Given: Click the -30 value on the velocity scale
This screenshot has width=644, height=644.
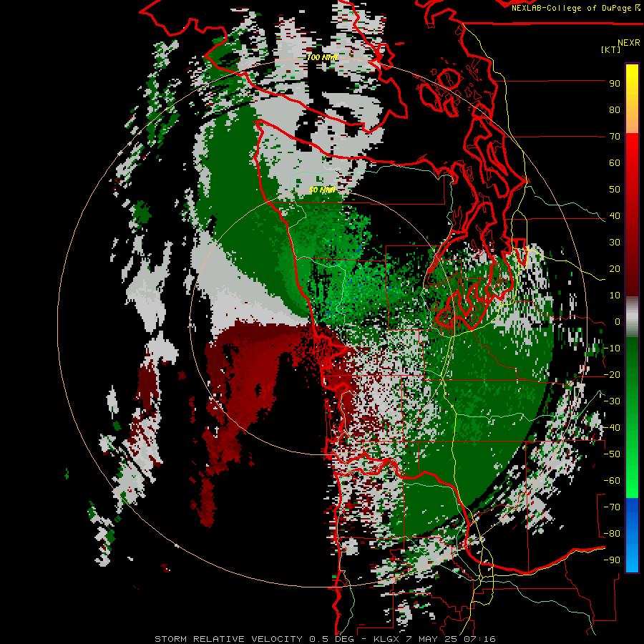Looking at the screenshot, I should [x=612, y=401].
